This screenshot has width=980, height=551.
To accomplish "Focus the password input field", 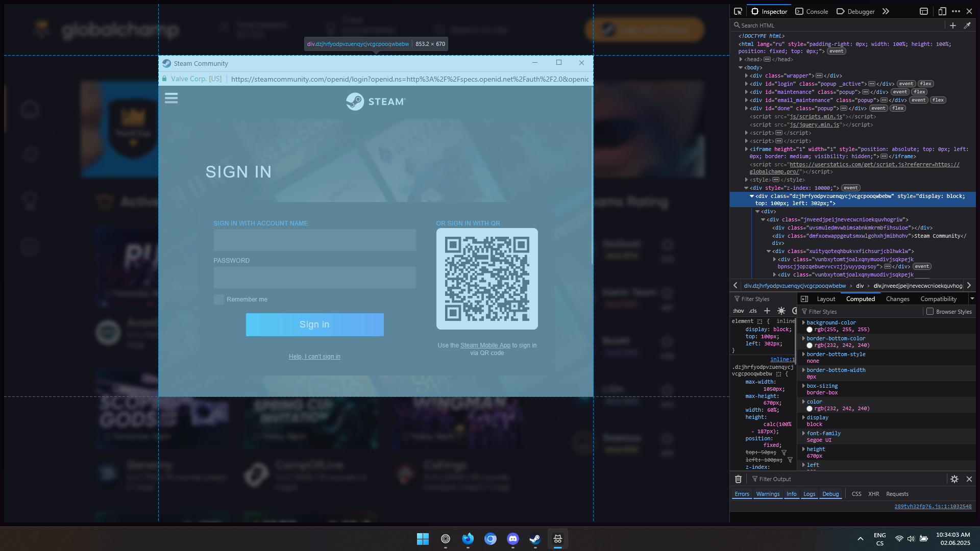I will pyautogui.click(x=314, y=278).
